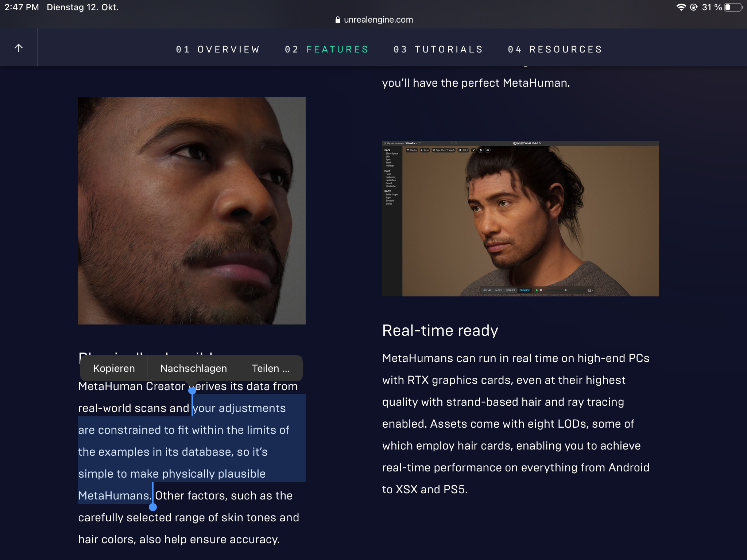Tap the MetaHuman Creator editor screenshot
Screen dimensions: 747x560
[520, 218]
